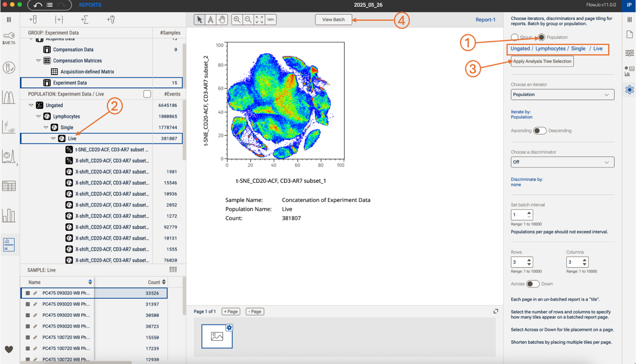Open the $META keyword sidebar icon
The image size is (636, 364).
(9, 39)
